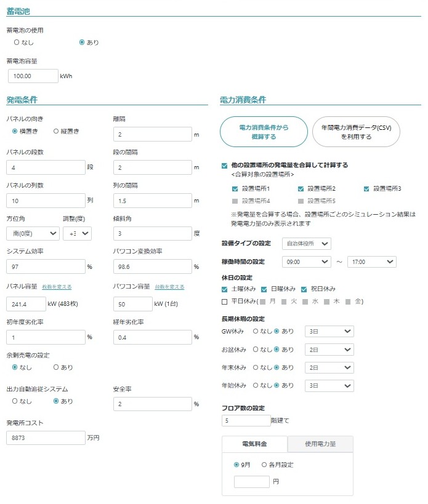Select the 9月 radio option
The height and width of the screenshot is (504, 428).
point(236,465)
